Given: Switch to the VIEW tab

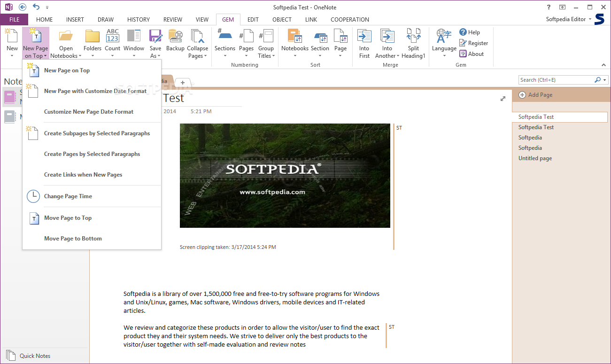Looking at the screenshot, I should (x=202, y=20).
